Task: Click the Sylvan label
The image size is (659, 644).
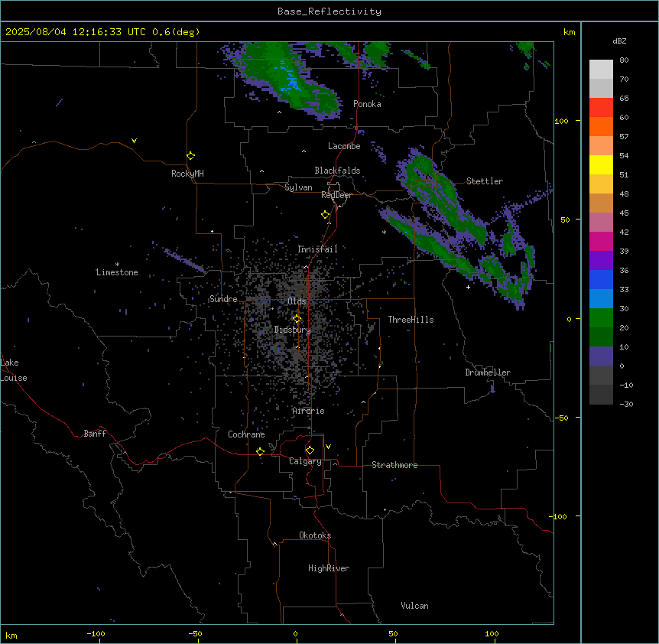Action: (x=298, y=187)
